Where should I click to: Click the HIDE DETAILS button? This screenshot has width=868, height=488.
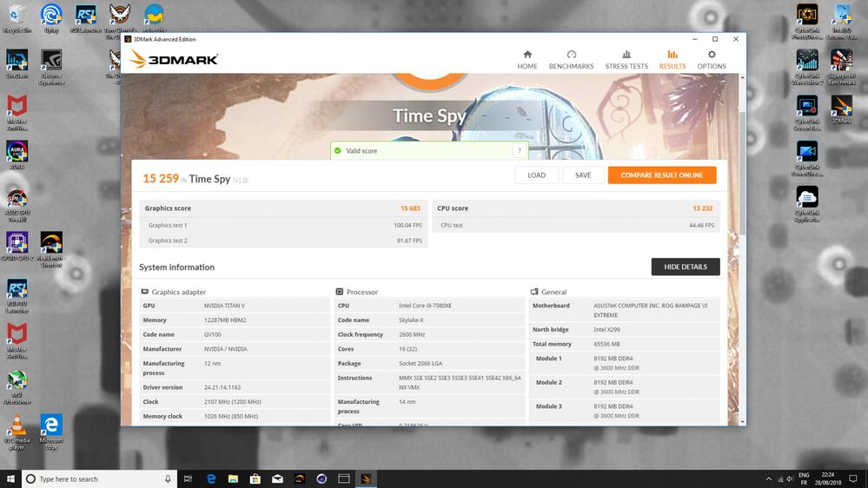(x=686, y=267)
